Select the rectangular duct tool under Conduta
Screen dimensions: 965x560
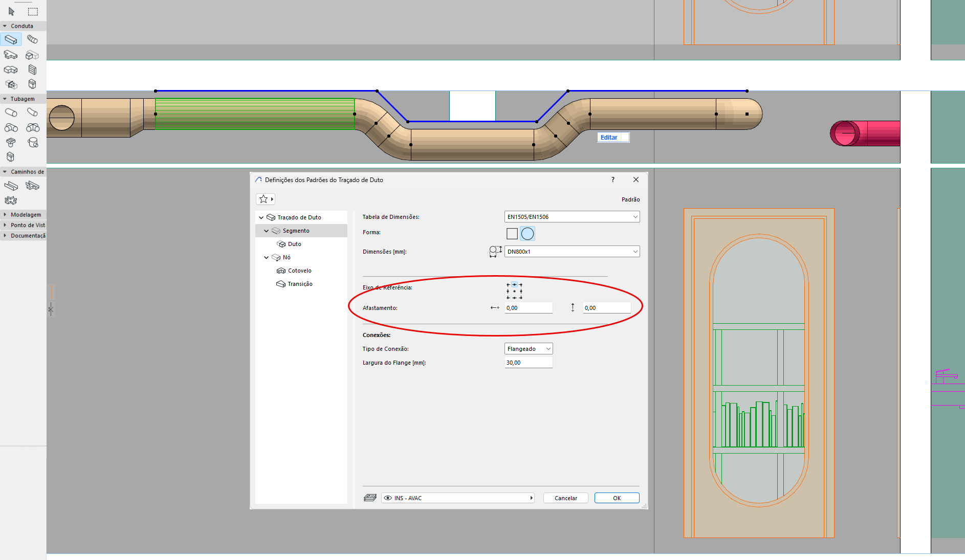point(11,39)
